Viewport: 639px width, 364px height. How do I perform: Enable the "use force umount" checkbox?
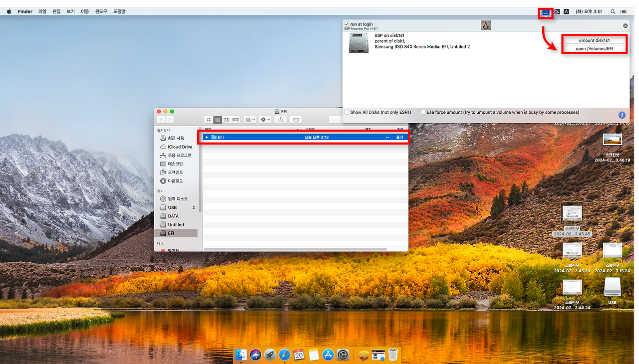point(423,112)
